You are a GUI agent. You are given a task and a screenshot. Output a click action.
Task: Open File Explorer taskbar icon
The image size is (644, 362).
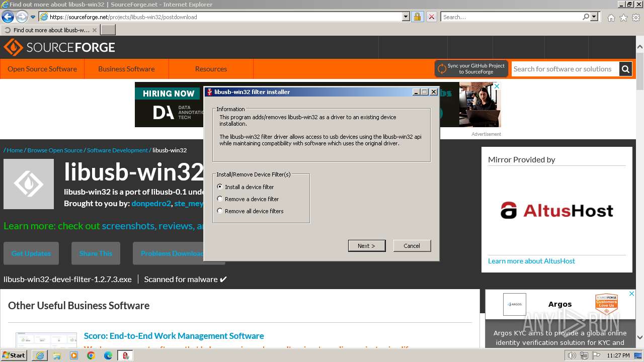pos(57,355)
